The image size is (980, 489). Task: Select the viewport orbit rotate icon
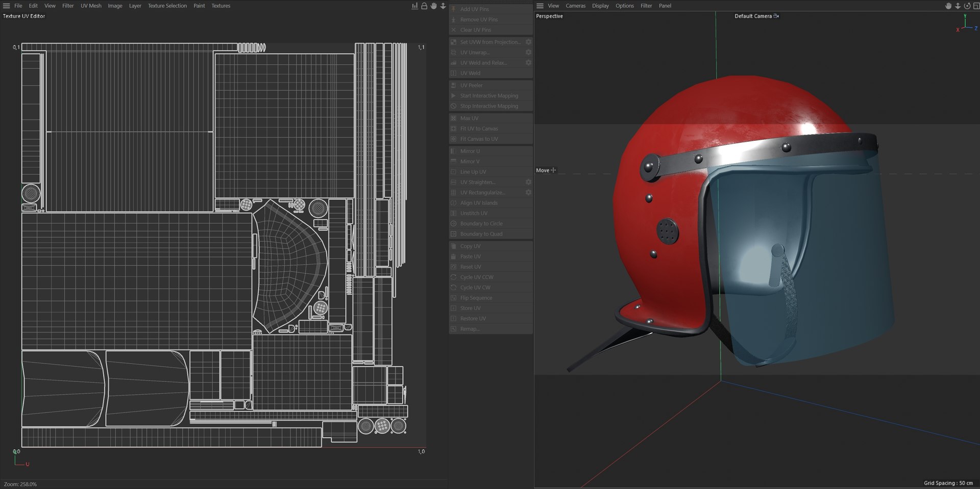[x=967, y=6]
